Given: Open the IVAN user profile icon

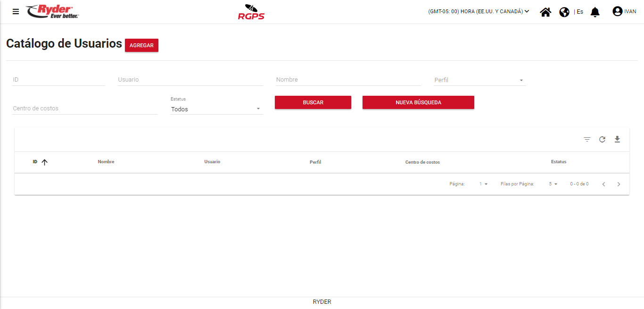Looking at the screenshot, I should point(617,11).
